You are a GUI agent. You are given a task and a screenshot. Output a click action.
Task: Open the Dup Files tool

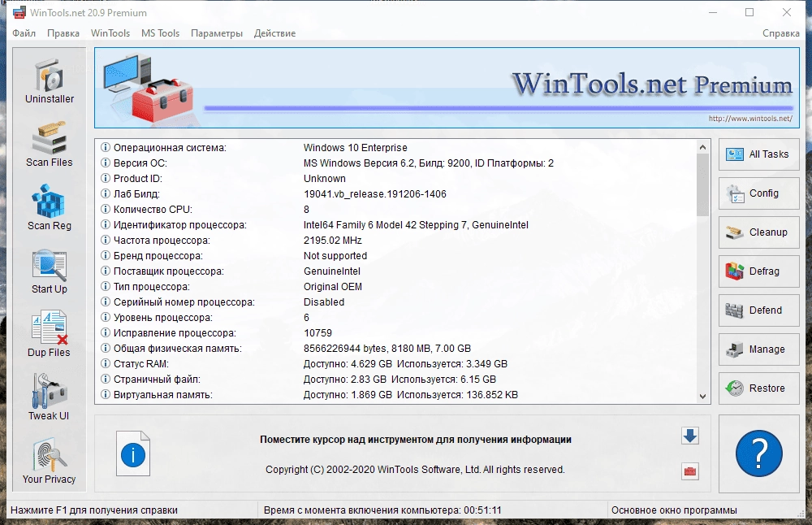point(50,335)
